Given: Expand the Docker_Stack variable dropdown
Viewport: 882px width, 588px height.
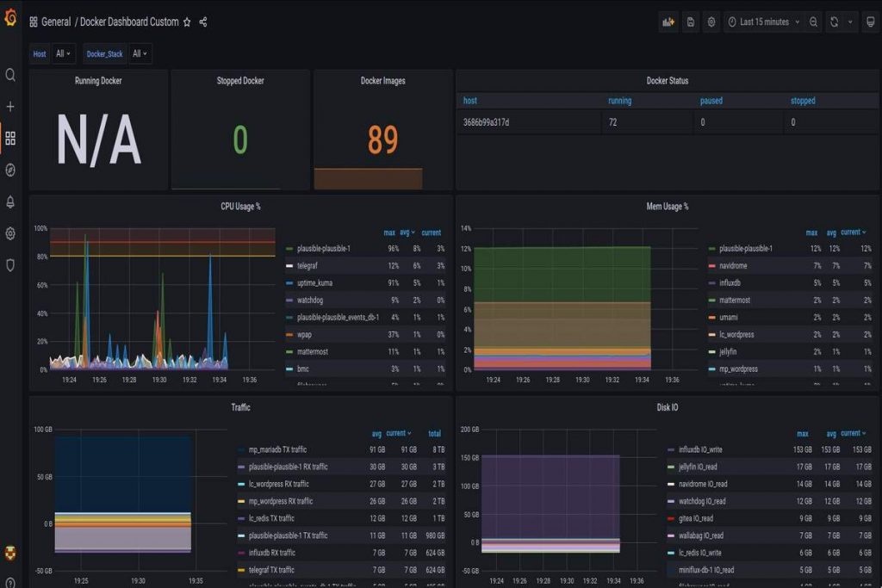Looking at the screenshot, I should point(140,53).
